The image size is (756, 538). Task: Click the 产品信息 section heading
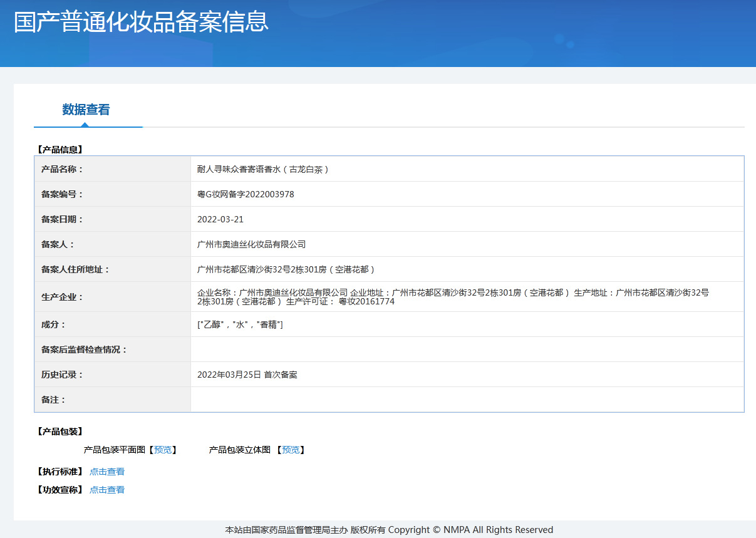[x=58, y=149]
